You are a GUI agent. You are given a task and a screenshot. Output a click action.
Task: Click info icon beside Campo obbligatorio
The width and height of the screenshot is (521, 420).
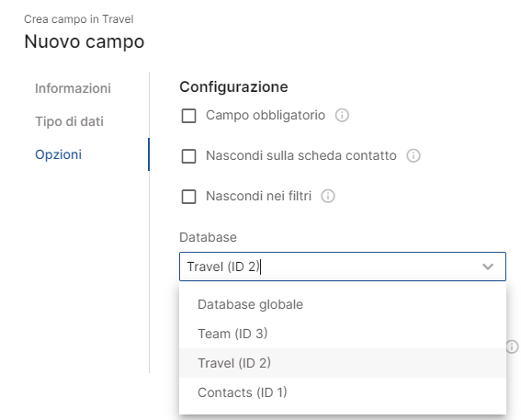pyautogui.click(x=342, y=115)
